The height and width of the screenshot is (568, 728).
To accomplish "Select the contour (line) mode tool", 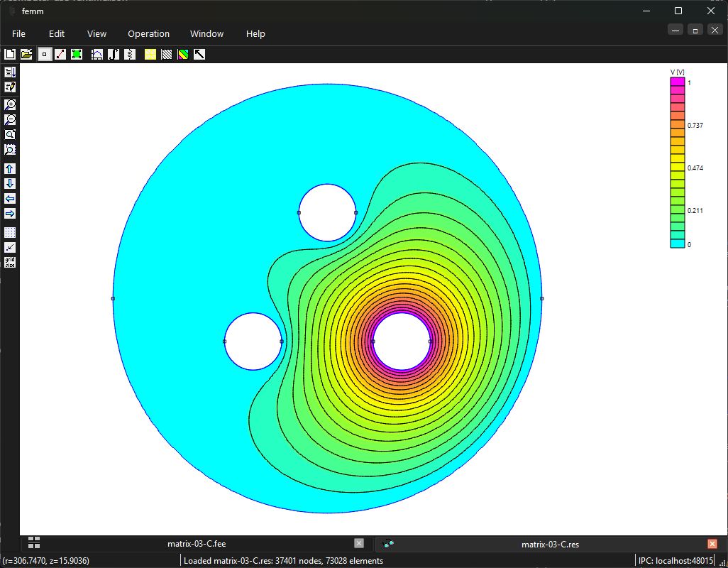I will (60, 55).
